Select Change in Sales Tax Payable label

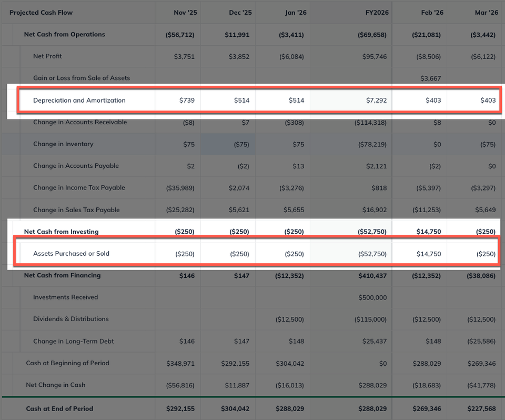76,210
